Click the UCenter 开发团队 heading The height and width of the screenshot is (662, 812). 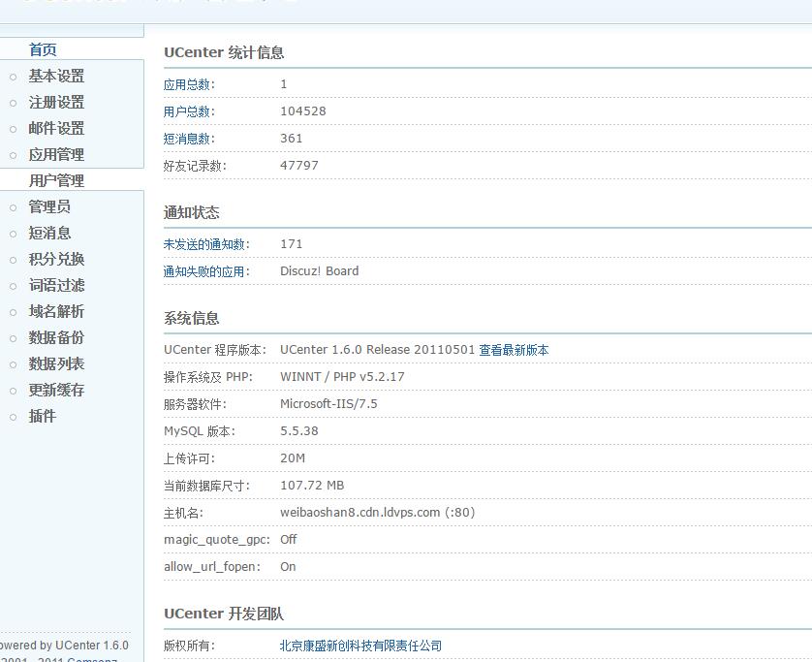click(224, 614)
